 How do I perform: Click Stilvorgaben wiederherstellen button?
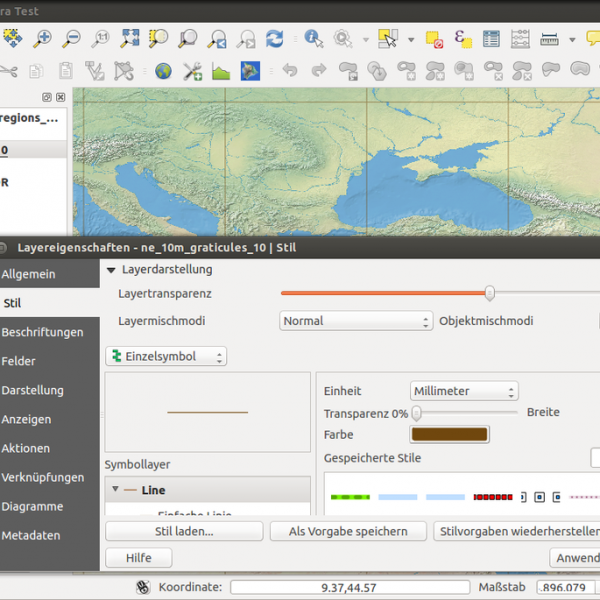pyautogui.click(x=517, y=532)
